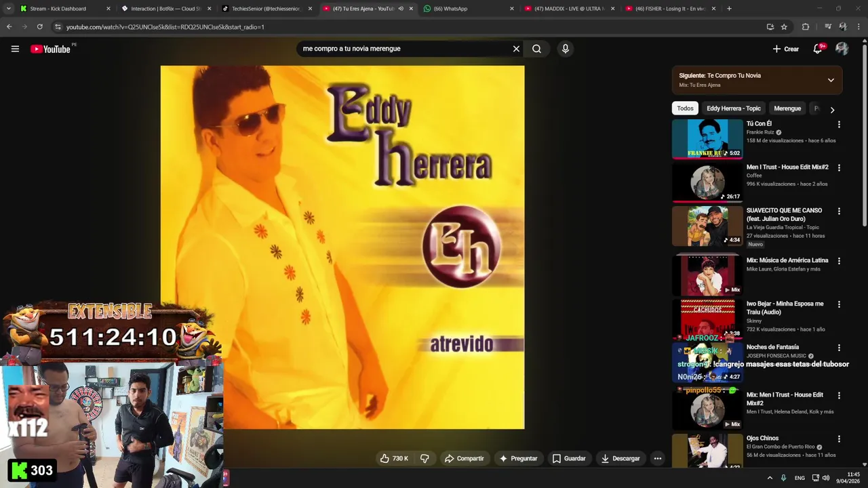Switch to MADDIX - LIVE @ ULTRA tab
Image resolution: width=868 pixels, height=488 pixels.
570,9
